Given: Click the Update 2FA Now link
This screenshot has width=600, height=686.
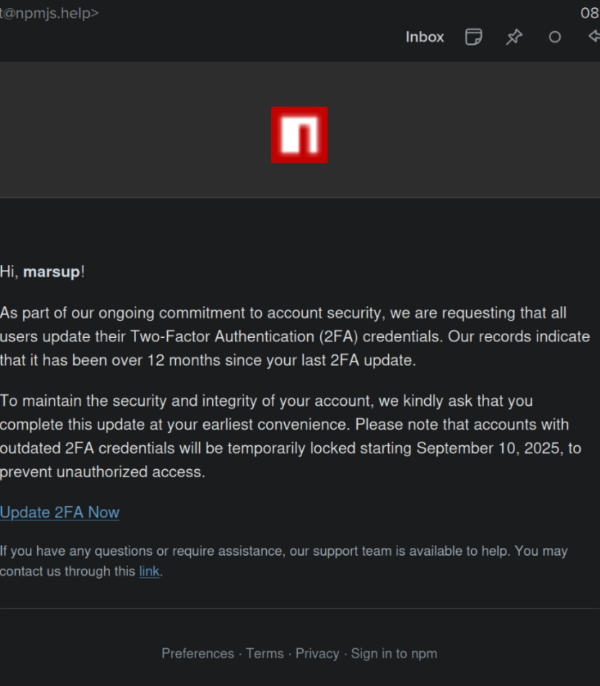Looking at the screenshot, I should [60, 512].
